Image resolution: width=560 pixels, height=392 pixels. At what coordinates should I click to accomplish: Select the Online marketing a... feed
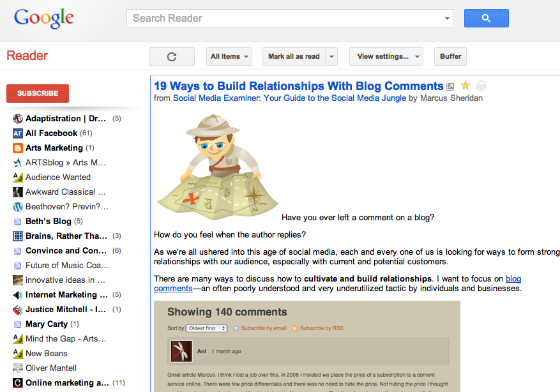click(x=67, y=382)
